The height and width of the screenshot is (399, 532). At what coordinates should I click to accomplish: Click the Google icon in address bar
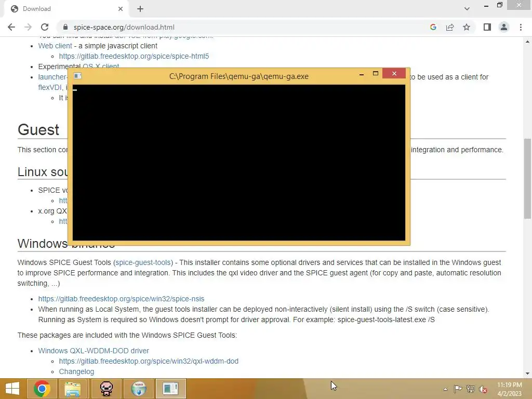coord(433,27)
